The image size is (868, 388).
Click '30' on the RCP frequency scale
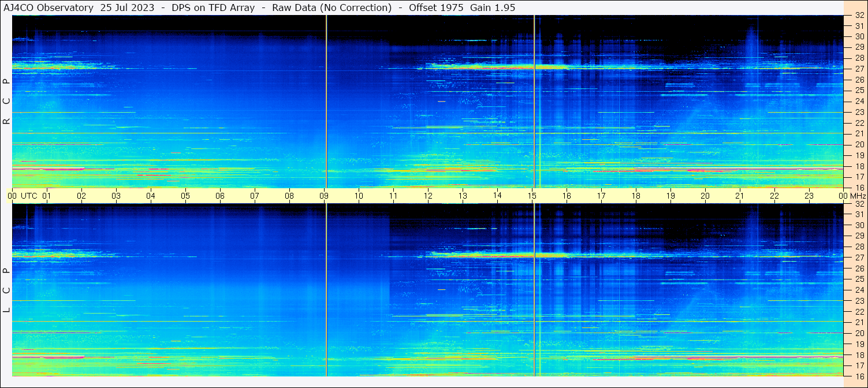point(859,36)
